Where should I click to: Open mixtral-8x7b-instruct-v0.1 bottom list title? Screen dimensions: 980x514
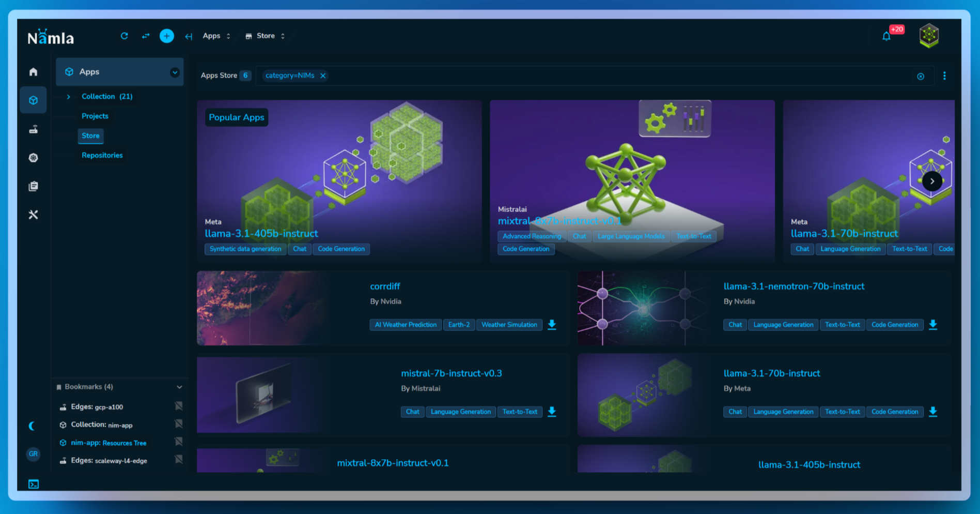tap(393, 463)
